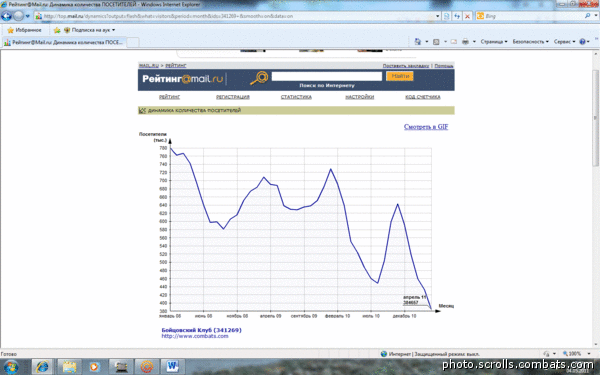Click the back navigation arrow button

coord(7,16)
